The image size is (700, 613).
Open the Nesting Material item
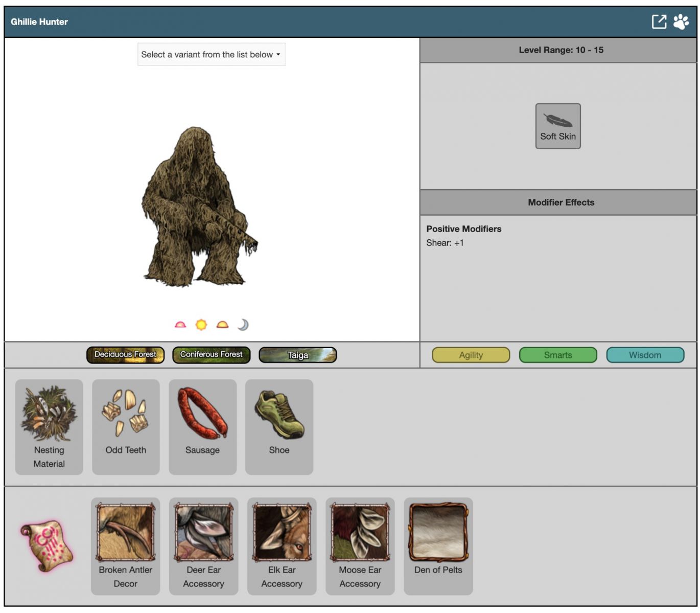click(x=49, y=427)
